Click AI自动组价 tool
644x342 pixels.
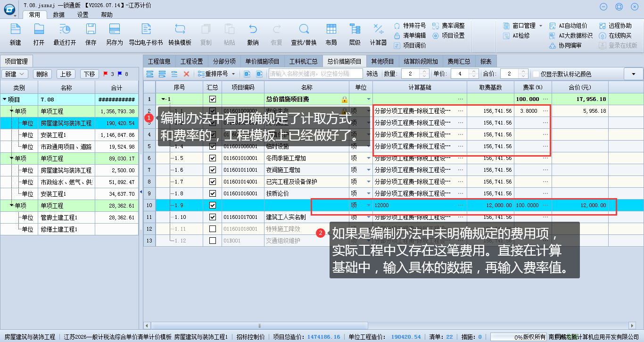(568, 25)
